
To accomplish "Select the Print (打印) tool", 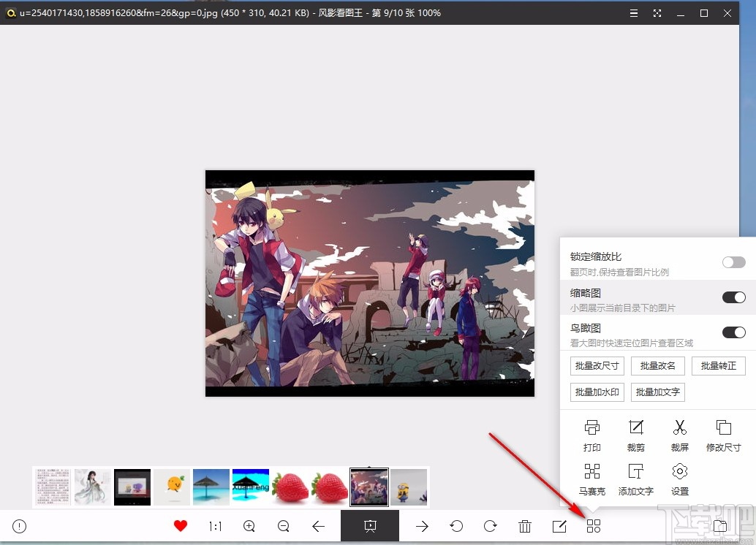I will click(591, 435).
